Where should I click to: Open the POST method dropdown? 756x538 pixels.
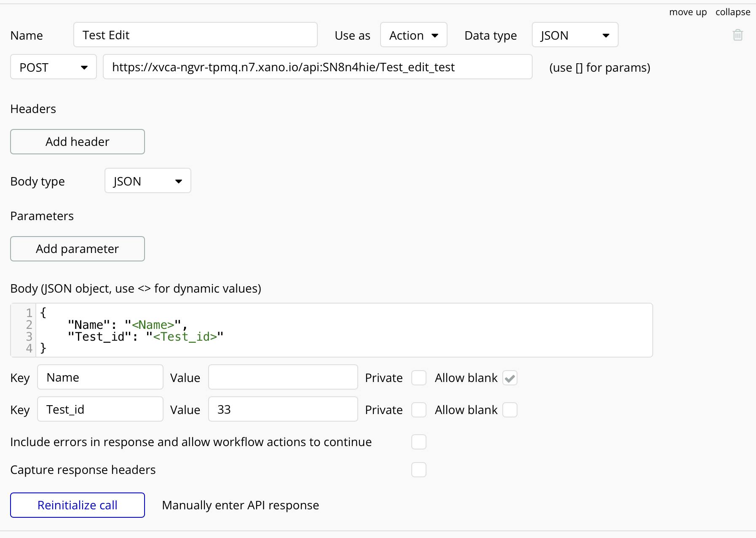[54, 67]
